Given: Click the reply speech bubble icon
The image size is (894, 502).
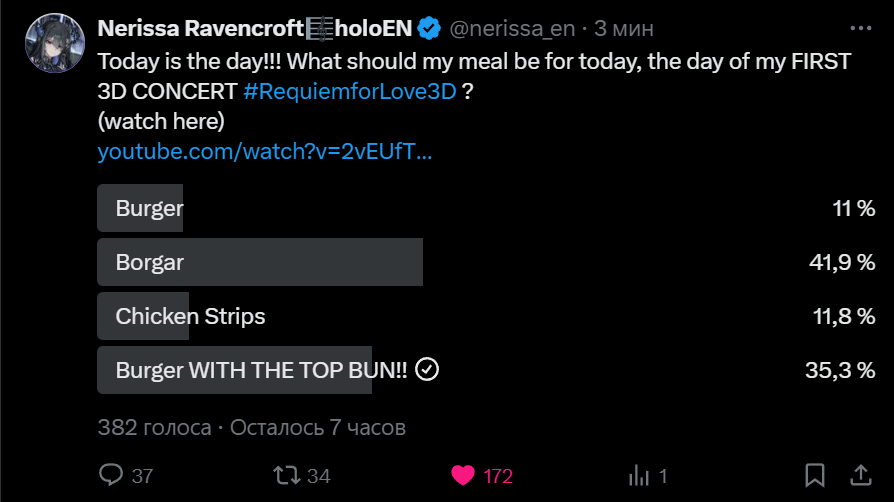Looking at the screenshot, I should [x=113, y=475].
